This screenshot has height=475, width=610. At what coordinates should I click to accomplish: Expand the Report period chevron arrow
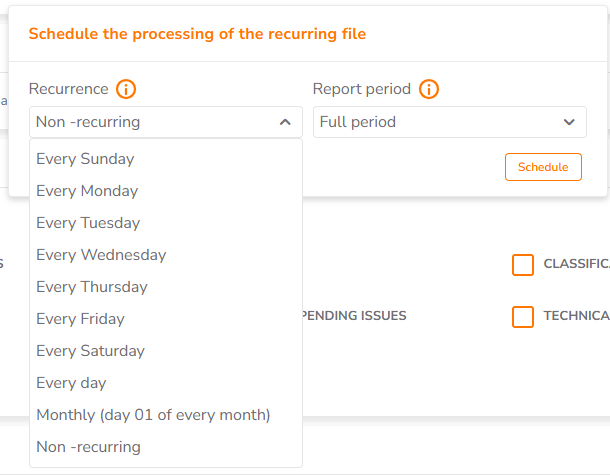[569, 122]
